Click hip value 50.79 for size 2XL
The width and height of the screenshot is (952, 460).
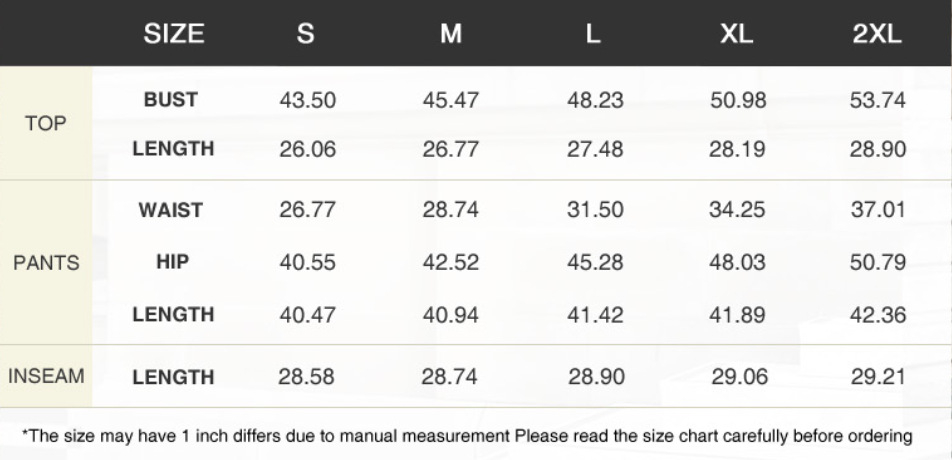click(x=878, y=263)
